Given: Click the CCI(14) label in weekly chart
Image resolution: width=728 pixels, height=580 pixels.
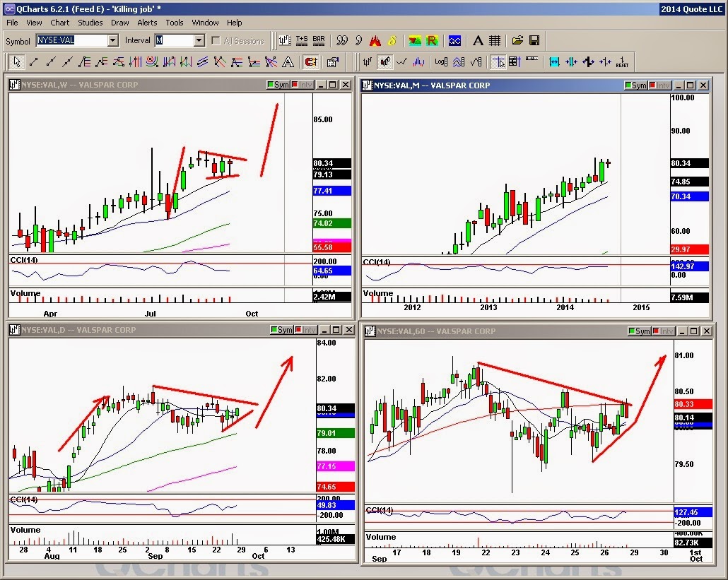Looking at the screenshot, I should pyautogui.click(x=24, y=260).
